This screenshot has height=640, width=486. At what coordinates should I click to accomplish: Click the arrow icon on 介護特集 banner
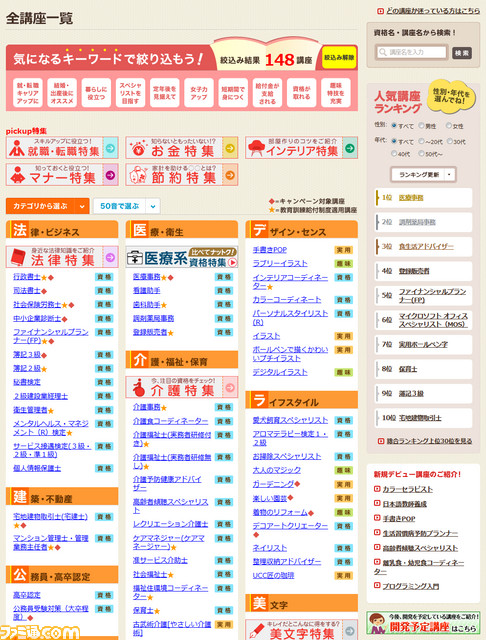pos(230,387)
